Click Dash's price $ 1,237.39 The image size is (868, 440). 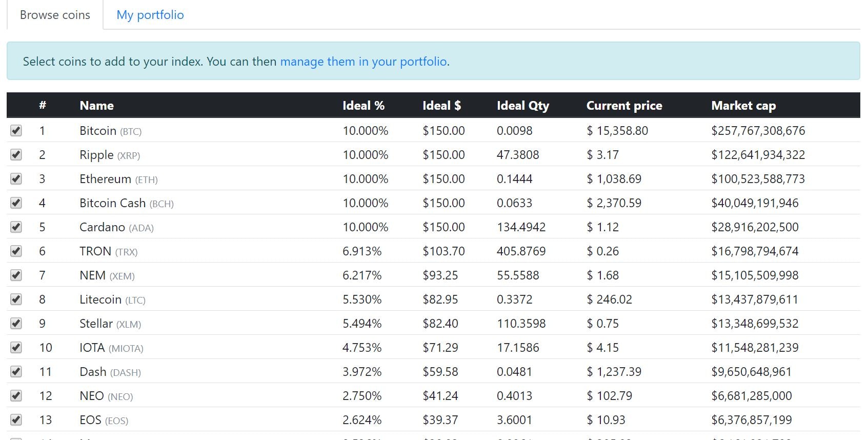click(614, 372)
